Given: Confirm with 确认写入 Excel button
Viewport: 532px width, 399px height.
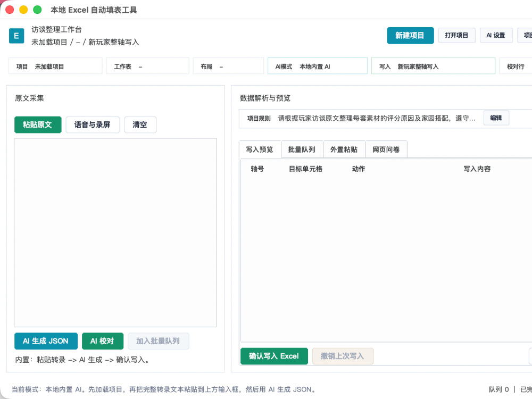Looking at the screenshot, I should (274, 356).
